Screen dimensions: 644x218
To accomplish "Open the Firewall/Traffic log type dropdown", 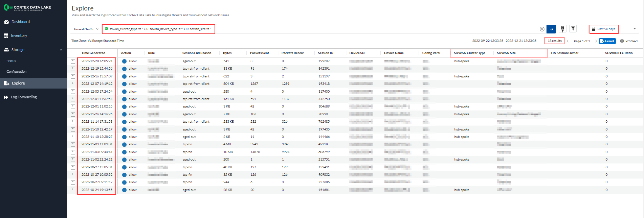I will pyautogui.click(x=86, y=29).
